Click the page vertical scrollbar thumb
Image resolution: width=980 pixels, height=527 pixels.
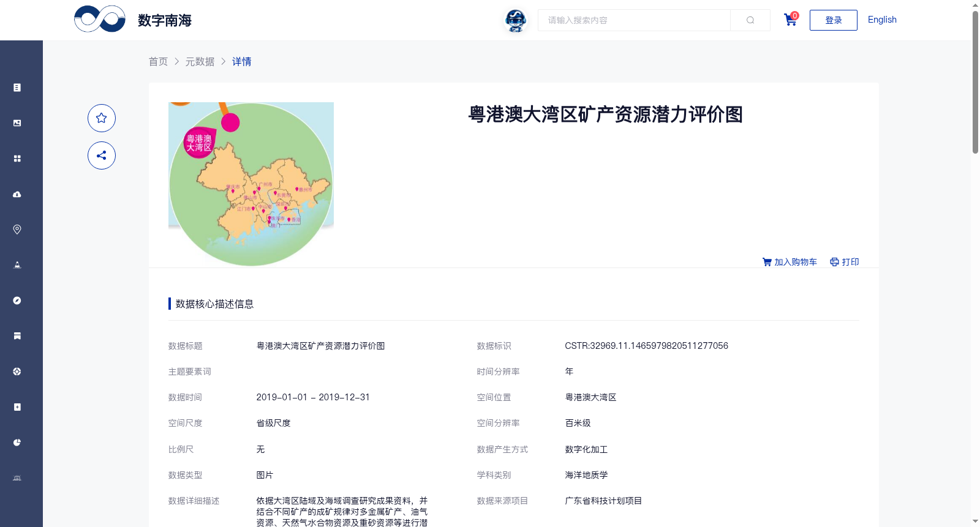[x=975, y=82]
